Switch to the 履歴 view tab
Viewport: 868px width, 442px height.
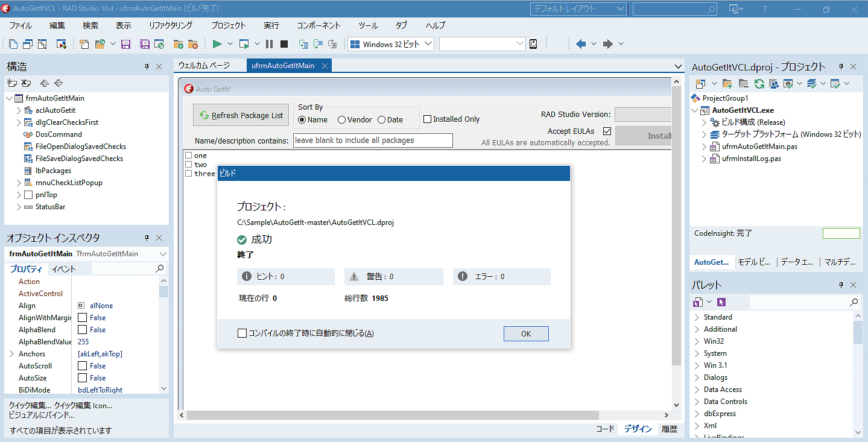[670, 429]
